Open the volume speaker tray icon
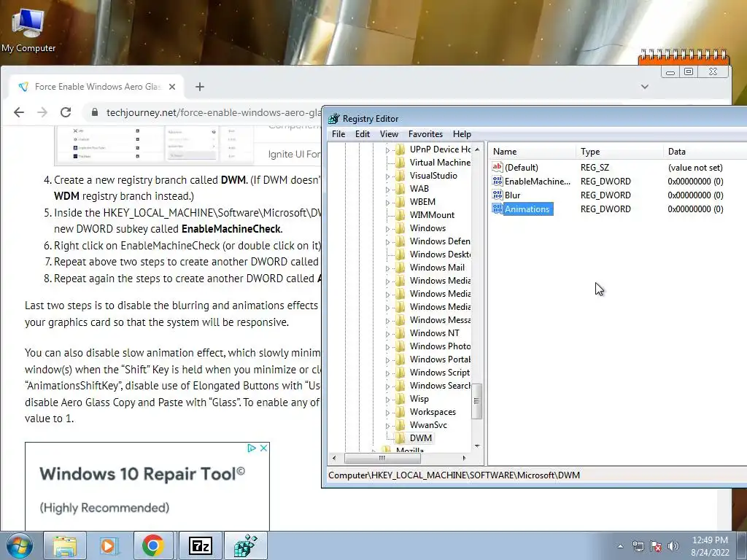The height and width of the screenshot is (560, 747). (x=673, y=546)
